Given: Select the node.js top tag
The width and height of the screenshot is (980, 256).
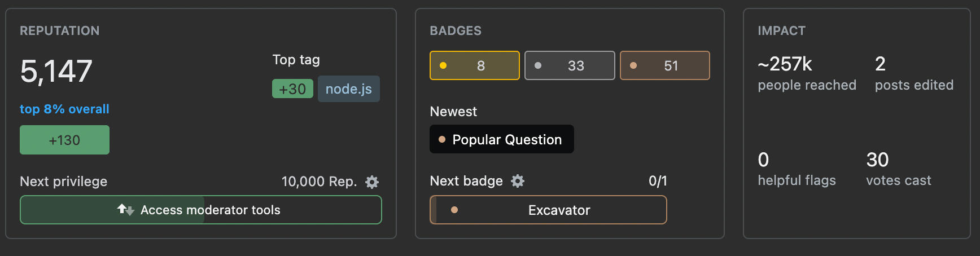Looking at the screenshot, I should (348, 89).
